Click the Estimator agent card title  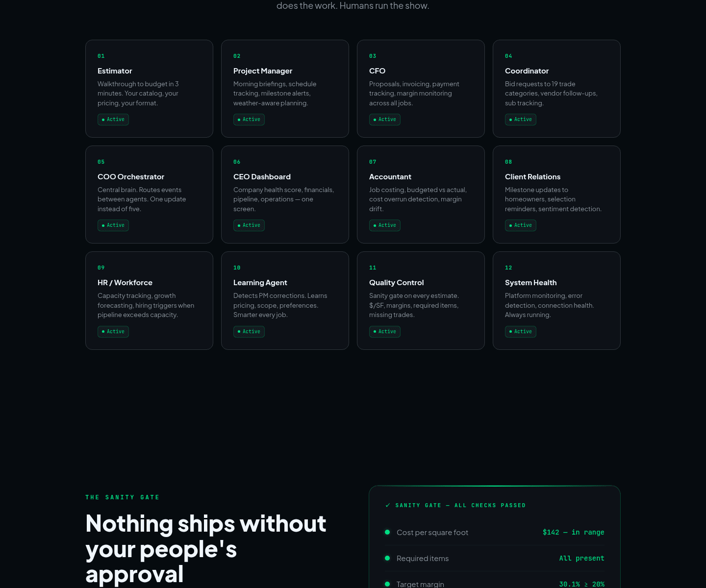[x=115, y=71]
